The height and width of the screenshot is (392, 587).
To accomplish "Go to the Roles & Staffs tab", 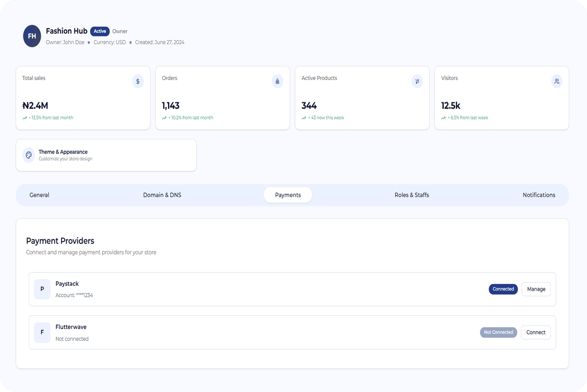I will (x=412, y=195).
